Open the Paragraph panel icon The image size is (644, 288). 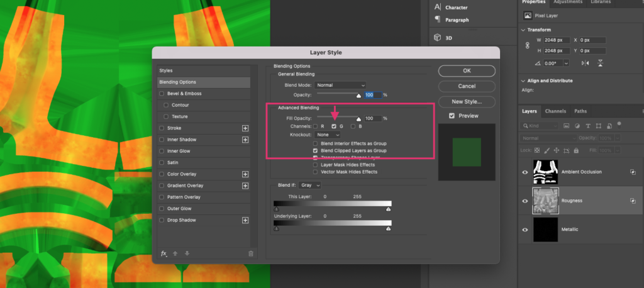coord(438,19)
